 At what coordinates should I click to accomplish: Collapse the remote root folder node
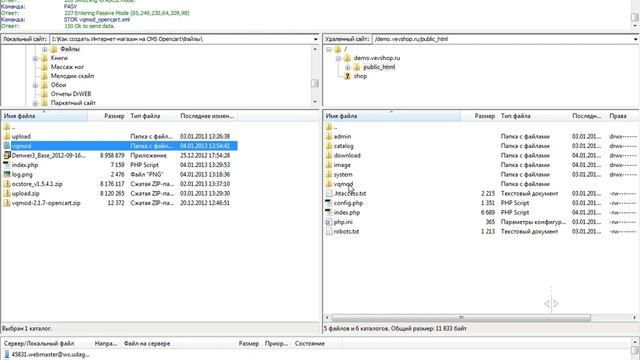point(329,49)
